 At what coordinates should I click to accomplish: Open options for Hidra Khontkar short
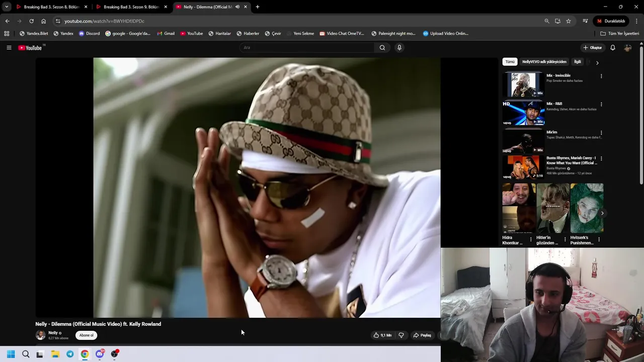pyautogui.click(x=531, y=239)
